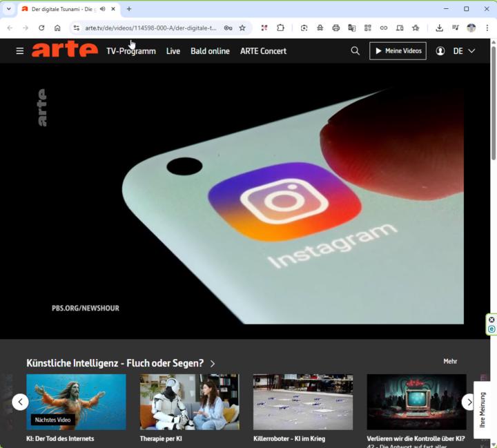Navigate back in the browser

[10, 28]
